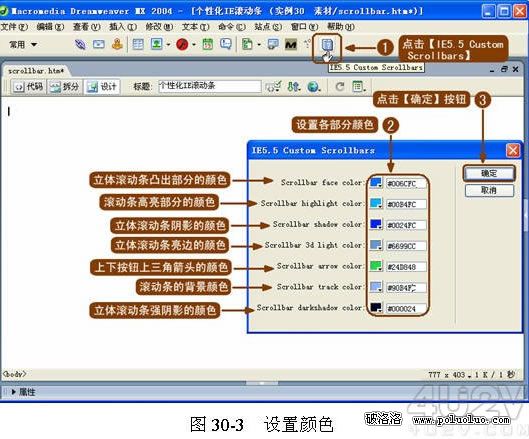Open the 编辑(E) menu

(50, 27)
